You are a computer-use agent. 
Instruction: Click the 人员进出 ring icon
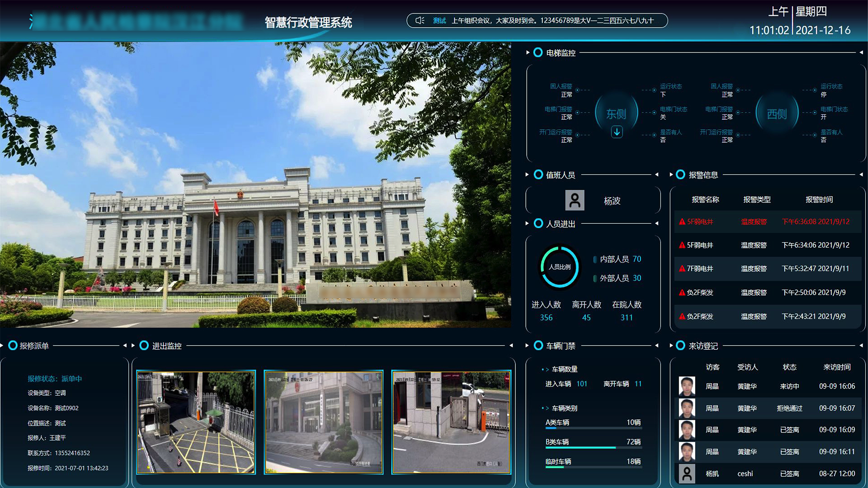538,223
